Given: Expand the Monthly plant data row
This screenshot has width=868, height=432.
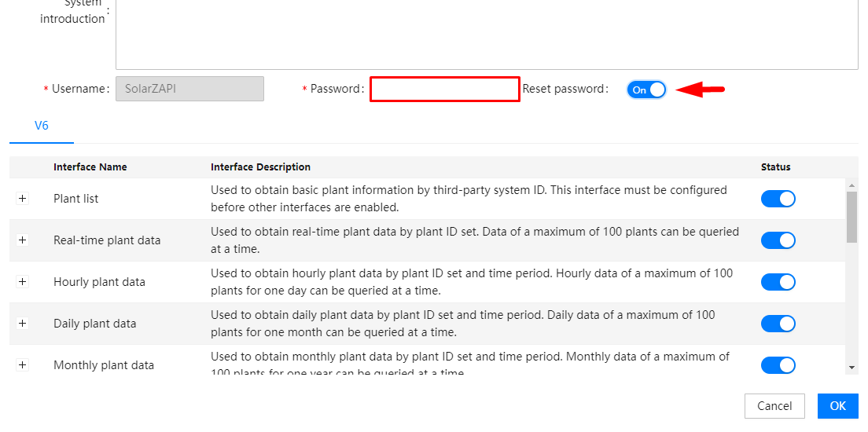Looking at the screenshot, I should coord(22,365).
